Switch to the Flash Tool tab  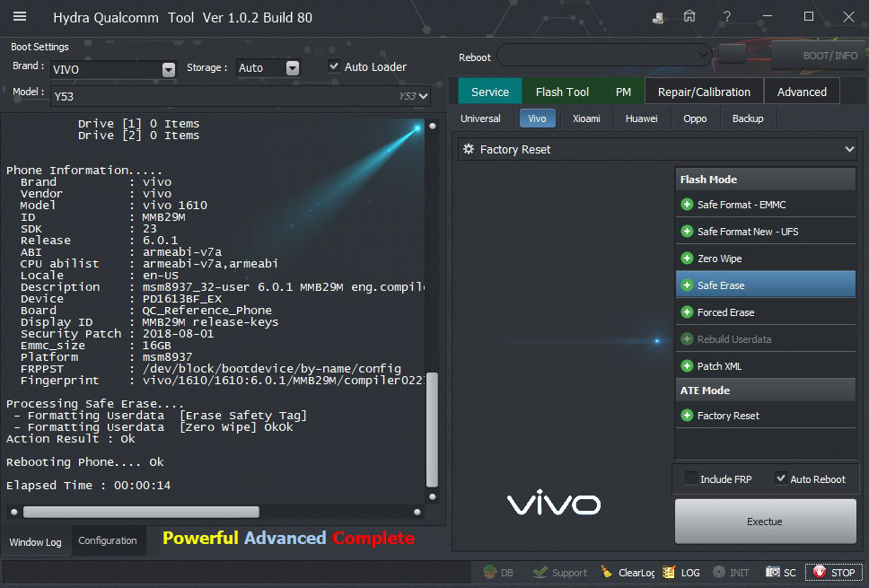(562, 92)
